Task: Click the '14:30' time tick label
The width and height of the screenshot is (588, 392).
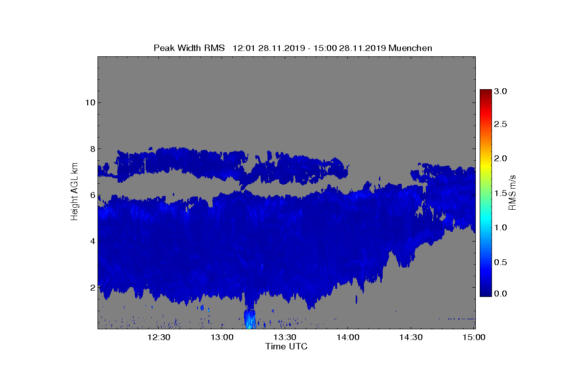Action: click(411, 337)
